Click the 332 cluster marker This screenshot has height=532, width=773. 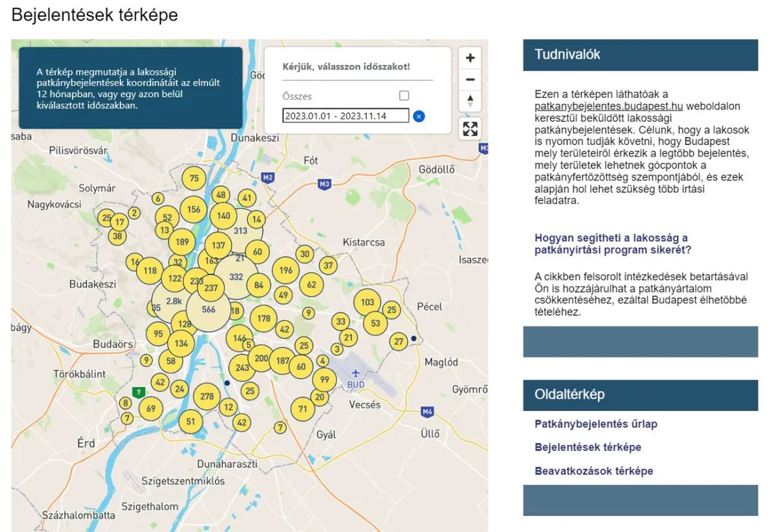click(x=235, y=277)
